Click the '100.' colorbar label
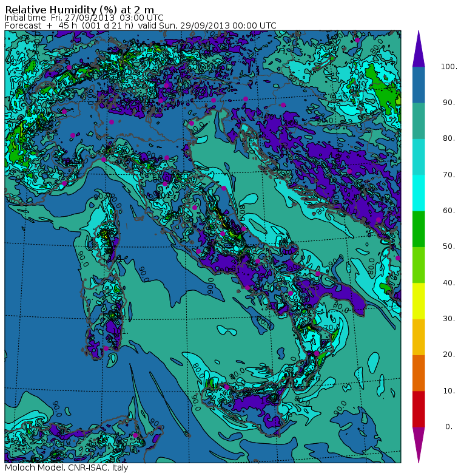The width and height of the screenshot is (461, 476). (x=449, y=67)
